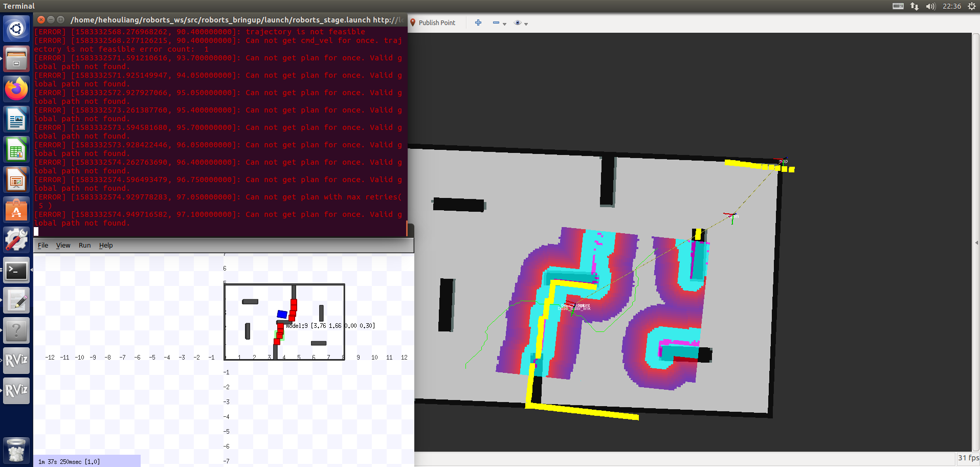Switch to the first RViz dock icon

point(16,361)
